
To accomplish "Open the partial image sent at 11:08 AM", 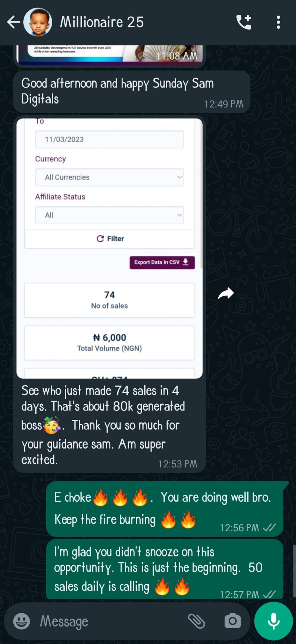I will click(110, 55).
